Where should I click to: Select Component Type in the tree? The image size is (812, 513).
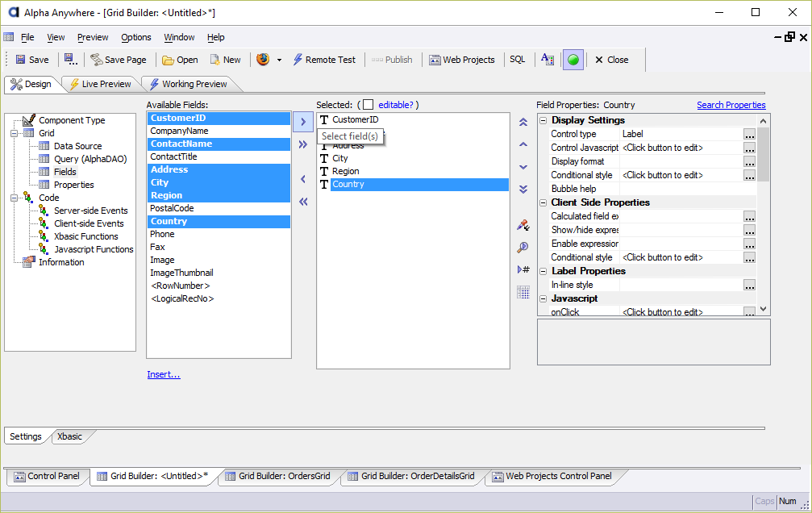(x=72, y=120)
